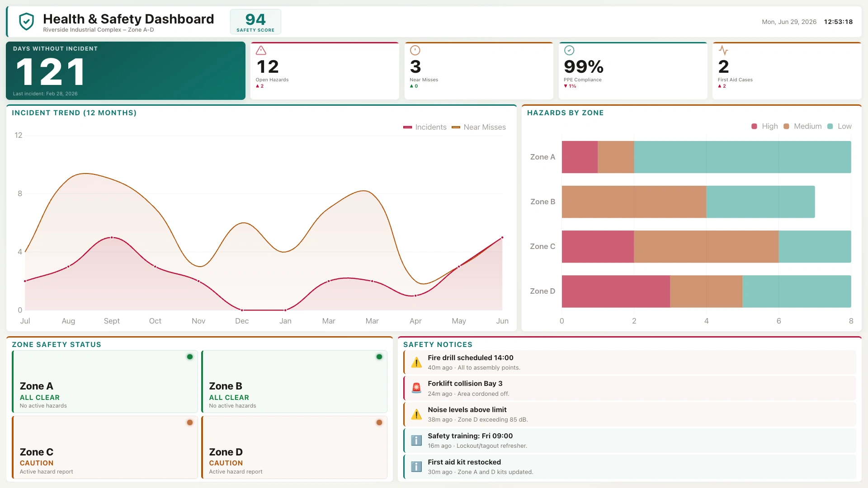Click Zone A high hazard bar segment
The width and height of the screenshot is (868, 488).
(580, 157)
